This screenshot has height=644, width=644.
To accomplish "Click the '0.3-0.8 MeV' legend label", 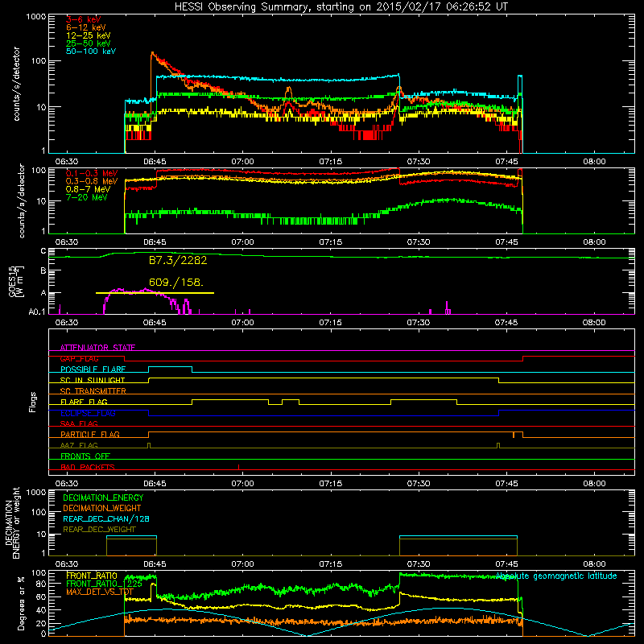I will (x=92, y=182).
